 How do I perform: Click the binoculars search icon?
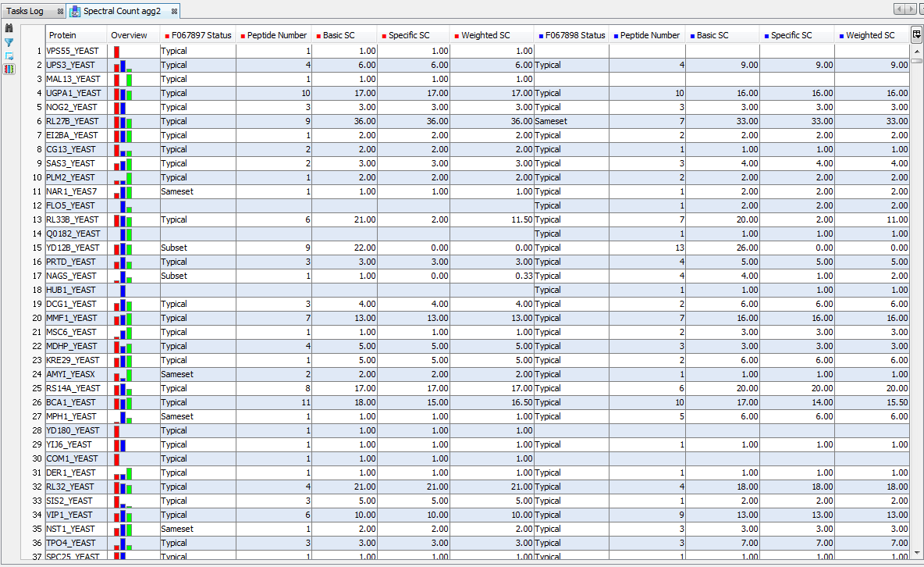pos(9,28)
